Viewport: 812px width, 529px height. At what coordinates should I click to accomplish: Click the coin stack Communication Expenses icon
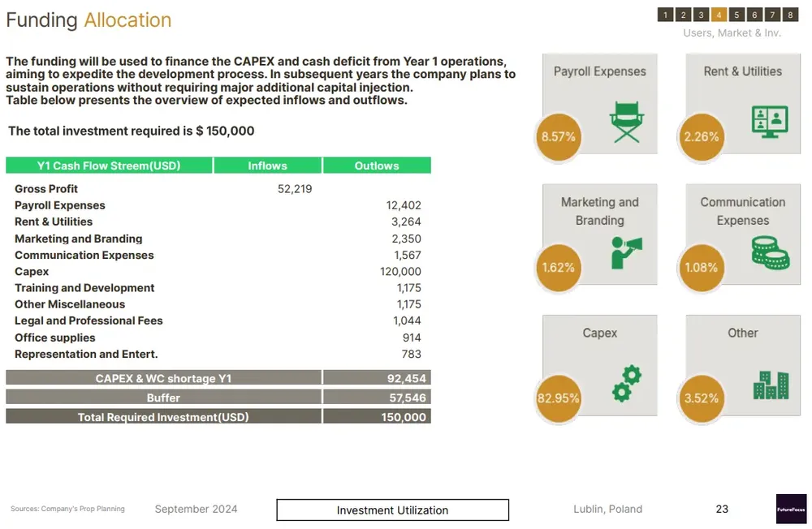pyautogui.click(x=769, y=252)
